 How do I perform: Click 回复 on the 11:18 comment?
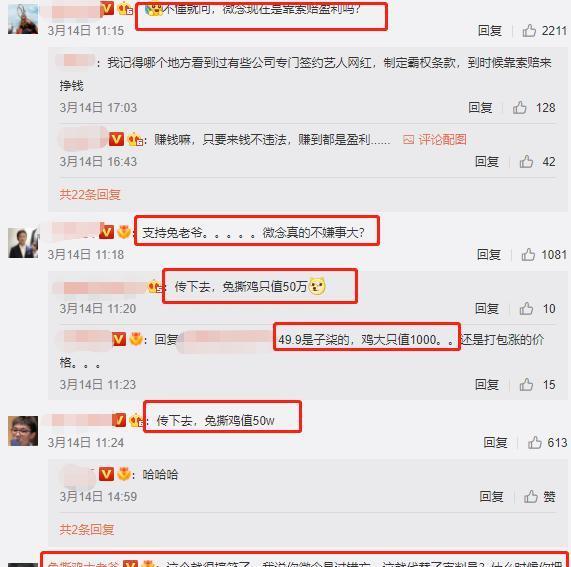489,255
